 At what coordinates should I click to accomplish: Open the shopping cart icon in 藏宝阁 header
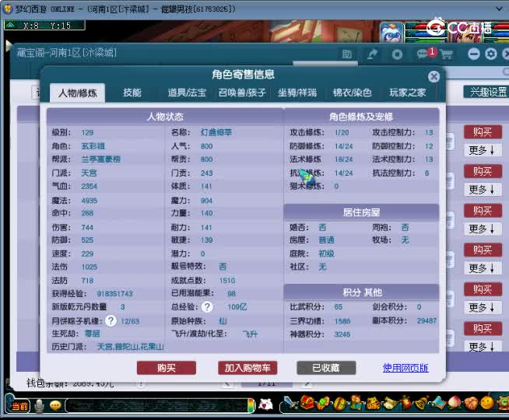(x=447, y=54)
